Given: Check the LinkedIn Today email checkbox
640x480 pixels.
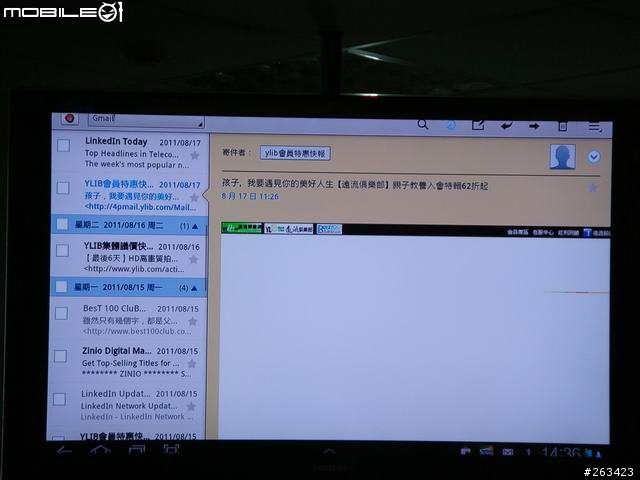Looking at the screenshot, I should 63,145.
